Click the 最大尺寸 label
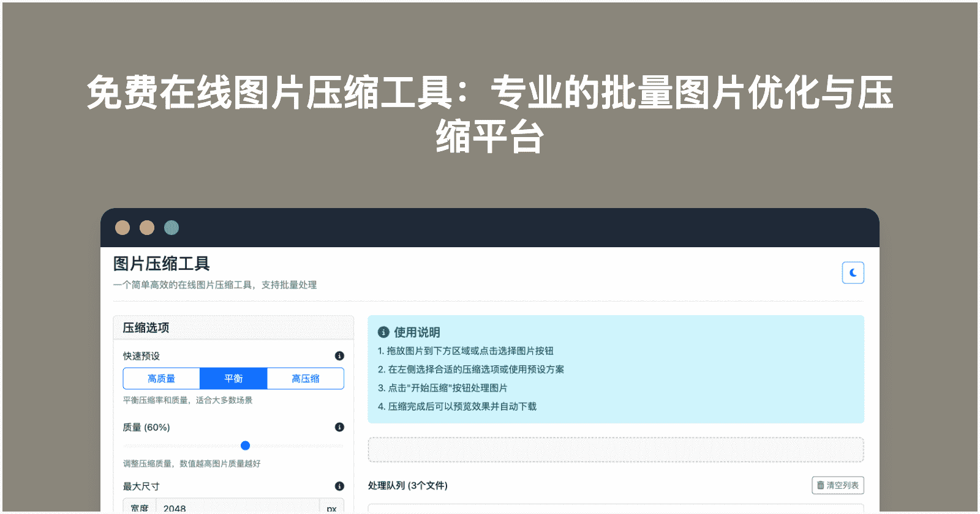The height and width of the screenshot is (514, 980). coord(141,486)
